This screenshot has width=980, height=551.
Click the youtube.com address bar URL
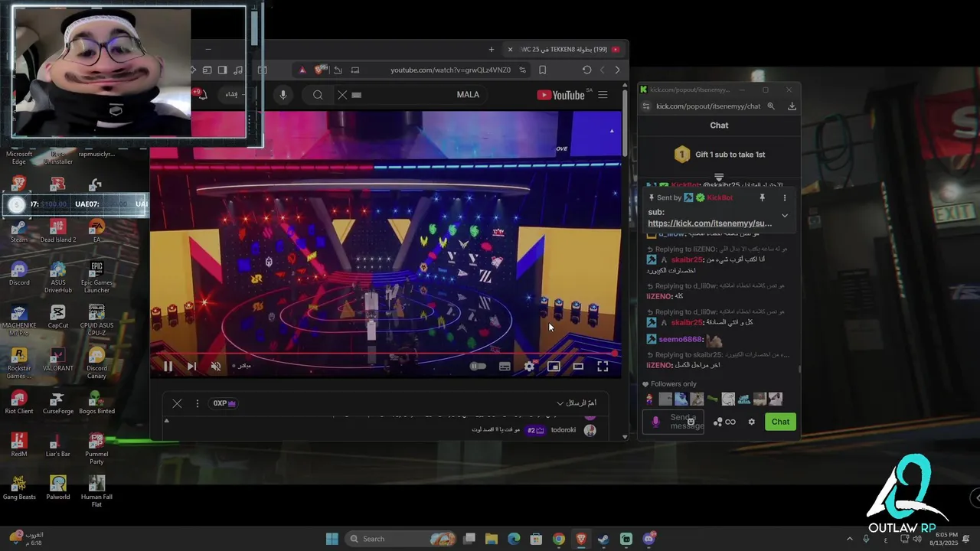450,70
